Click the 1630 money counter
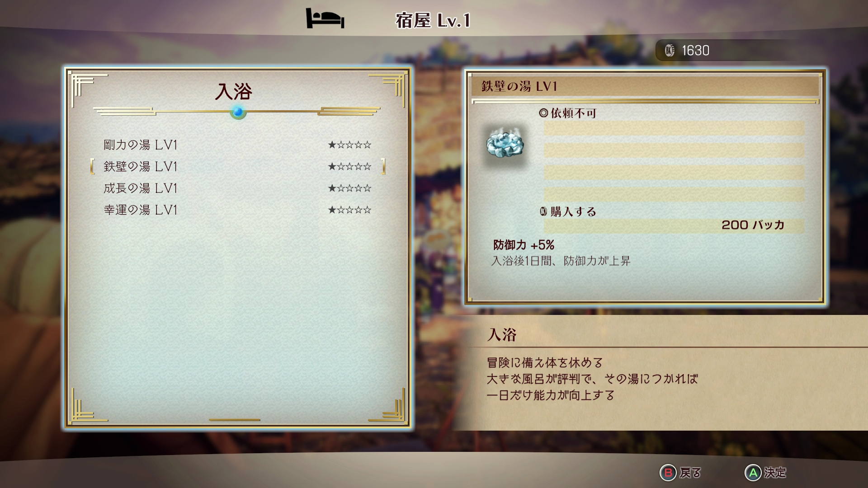Image resolution: width=868 pixels, height=488 pixels. coord(695,50)
